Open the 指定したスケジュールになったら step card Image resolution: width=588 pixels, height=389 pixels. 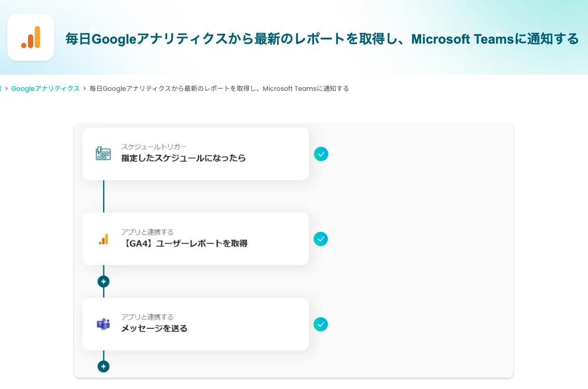(196, 154)
